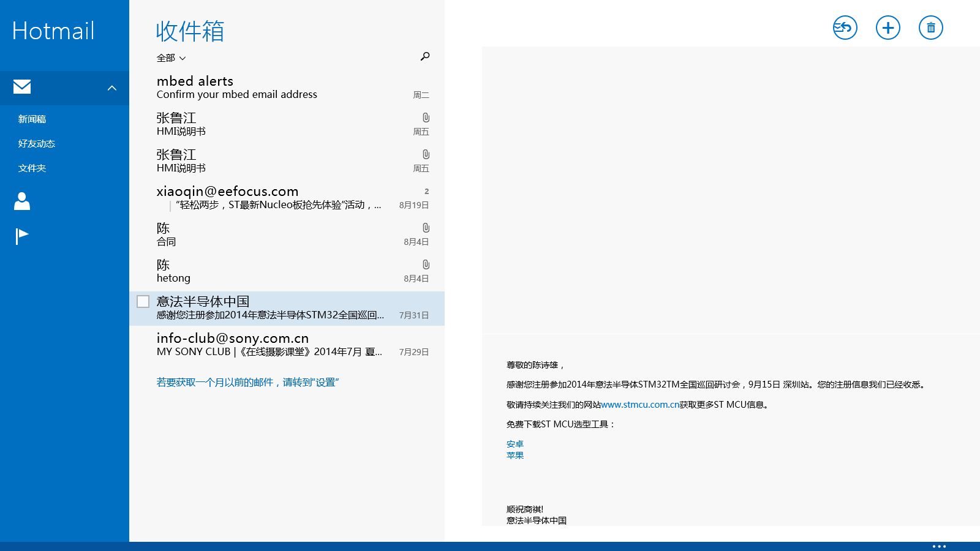
Task: Click the paperclip icon on the upper 张鲁江 email
Action: point(426,118)
